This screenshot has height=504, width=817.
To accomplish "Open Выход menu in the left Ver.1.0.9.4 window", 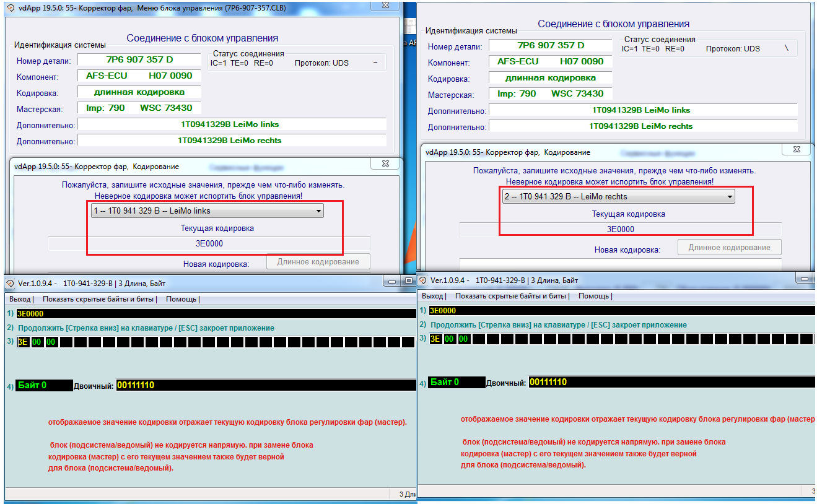I will (x=20, y=299).
